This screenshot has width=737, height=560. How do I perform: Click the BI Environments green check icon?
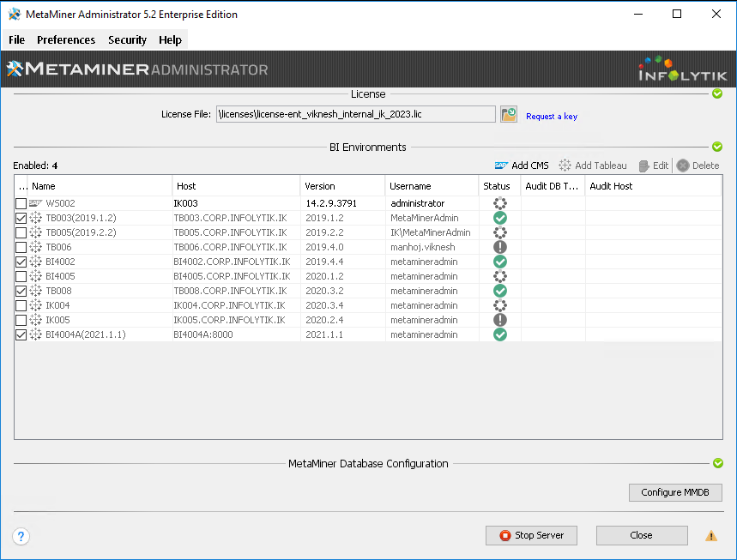(717, 147)
